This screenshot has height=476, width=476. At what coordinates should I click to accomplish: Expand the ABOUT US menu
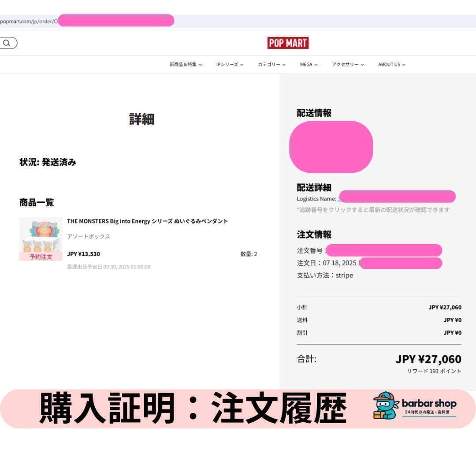(x=392, y=64)
